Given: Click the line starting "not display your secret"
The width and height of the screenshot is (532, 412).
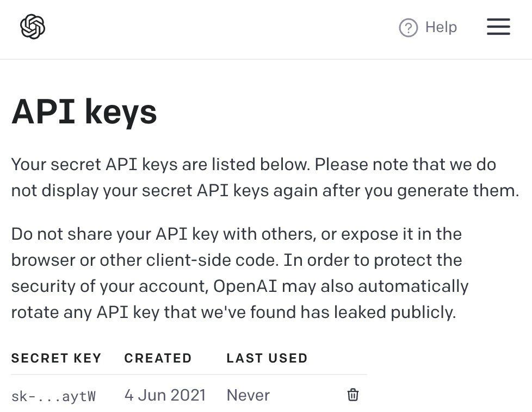Looking at the screenshot, I should point(265,190).
